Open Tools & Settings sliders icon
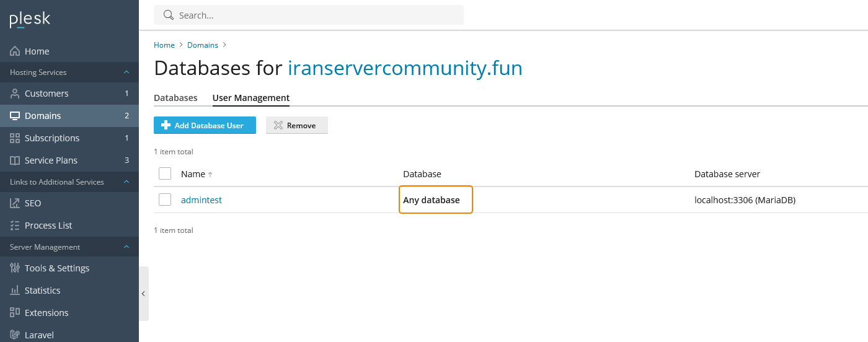 [15, 268]
